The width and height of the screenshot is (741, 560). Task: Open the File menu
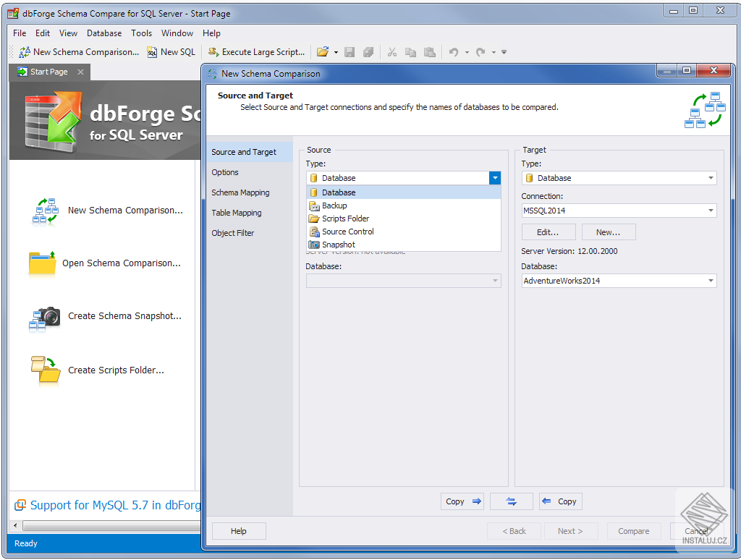20,33
